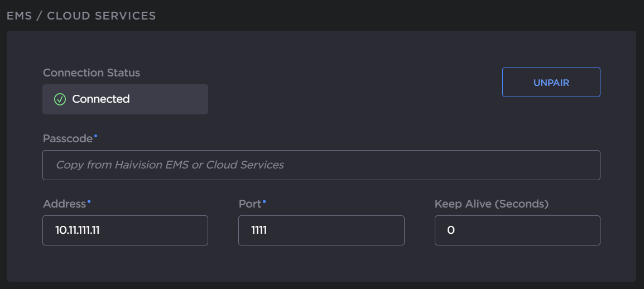This screenshot has height=289, width=644.
Task: Click the blue required dot beside Address
Action: [89, 201]
